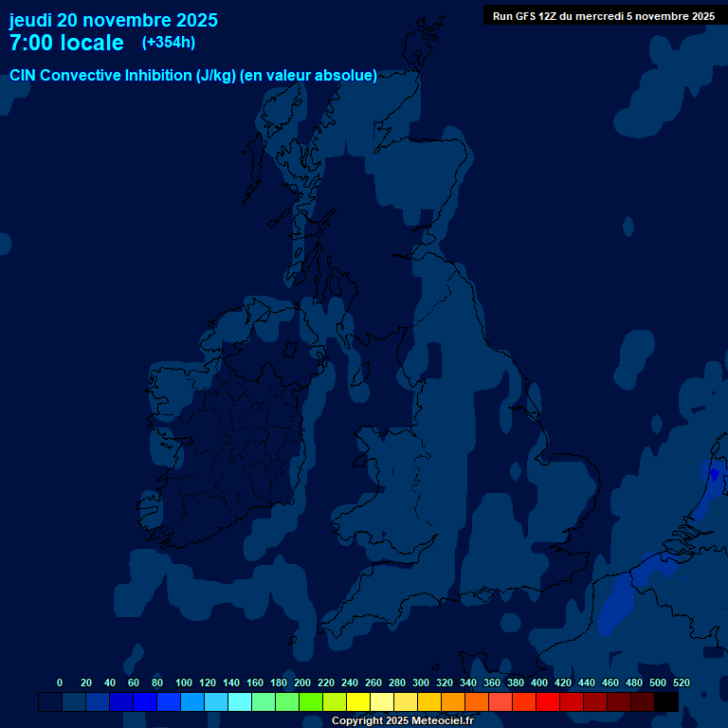The height and width of the screenshot is (728, 728).
Task: Select the light blue swatch between 120 and 140
Action: 216,702
